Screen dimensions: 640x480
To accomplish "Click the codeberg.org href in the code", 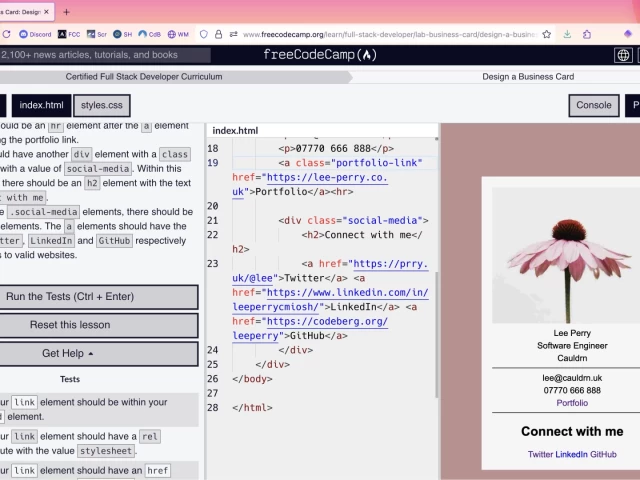I will pyautogui.click(x=327, y=322).
